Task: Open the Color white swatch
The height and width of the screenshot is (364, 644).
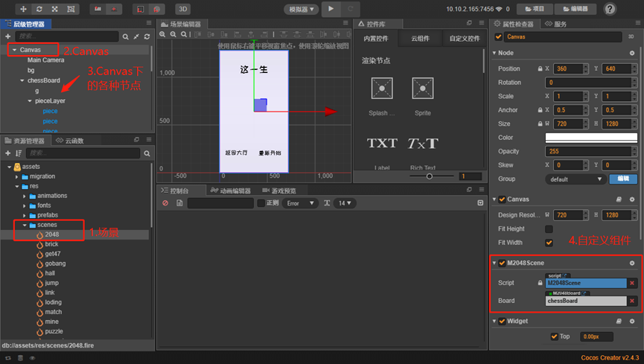Action: (591, 138)
